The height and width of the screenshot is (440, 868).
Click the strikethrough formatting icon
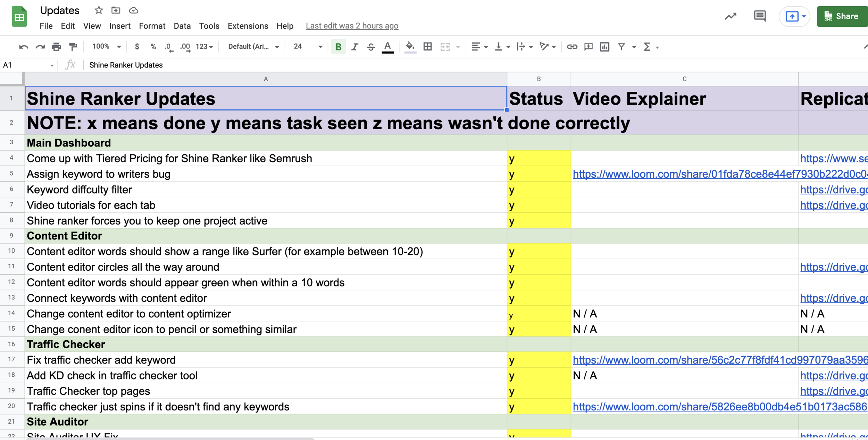point(370,46)
